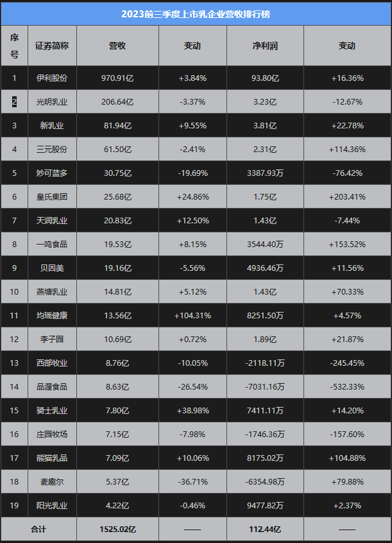Select 贝因美 net profit 4936.46万
The height and width of the screenshot is (543, 392).
(x=265, y=268)
